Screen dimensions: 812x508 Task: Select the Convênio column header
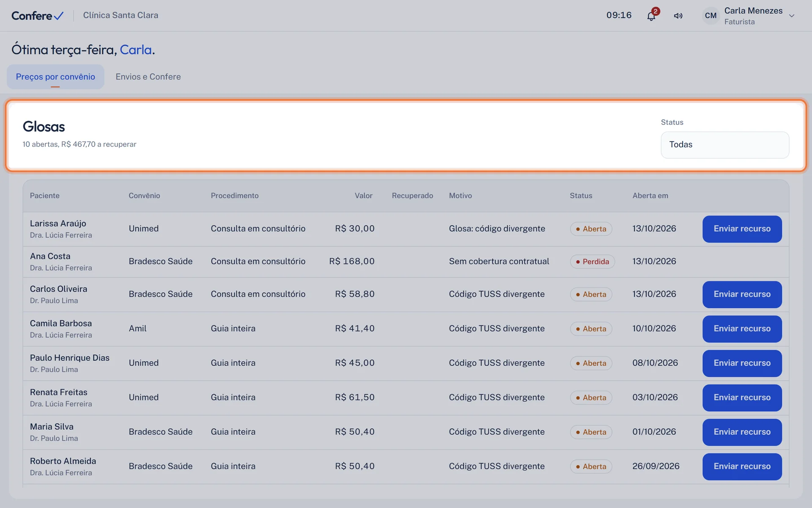pyautogui.click(x=144, y=196)
